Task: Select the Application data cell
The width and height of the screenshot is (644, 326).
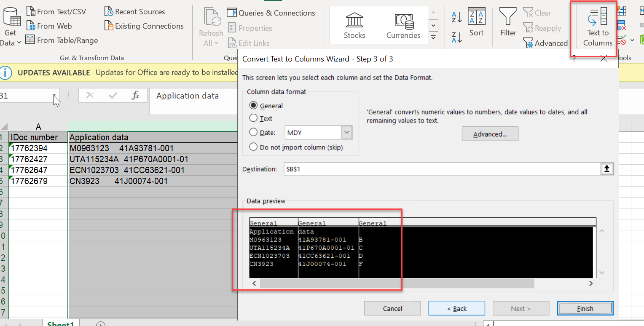Action: tap(153, 137)
